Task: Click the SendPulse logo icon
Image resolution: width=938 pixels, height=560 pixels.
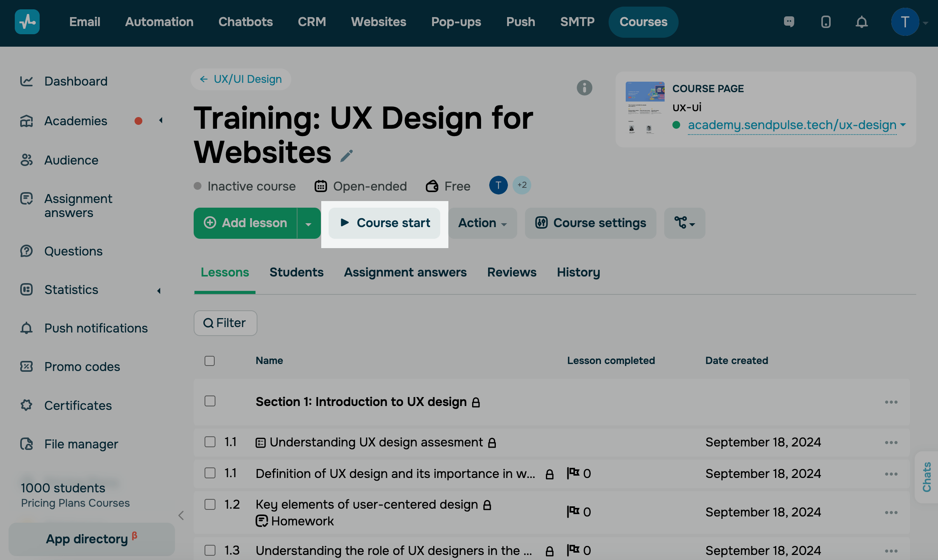Action: 27,22
